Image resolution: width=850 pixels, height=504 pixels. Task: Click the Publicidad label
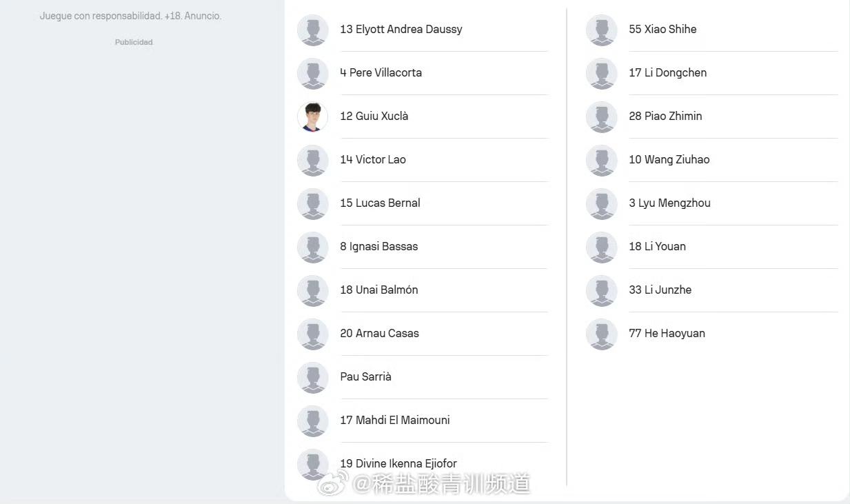[134, 42]
